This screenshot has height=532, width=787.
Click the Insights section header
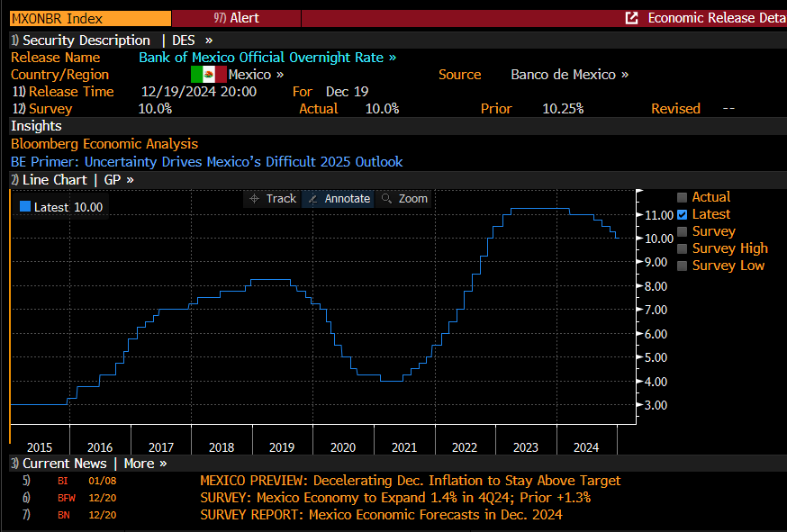(x=36, y=126)
